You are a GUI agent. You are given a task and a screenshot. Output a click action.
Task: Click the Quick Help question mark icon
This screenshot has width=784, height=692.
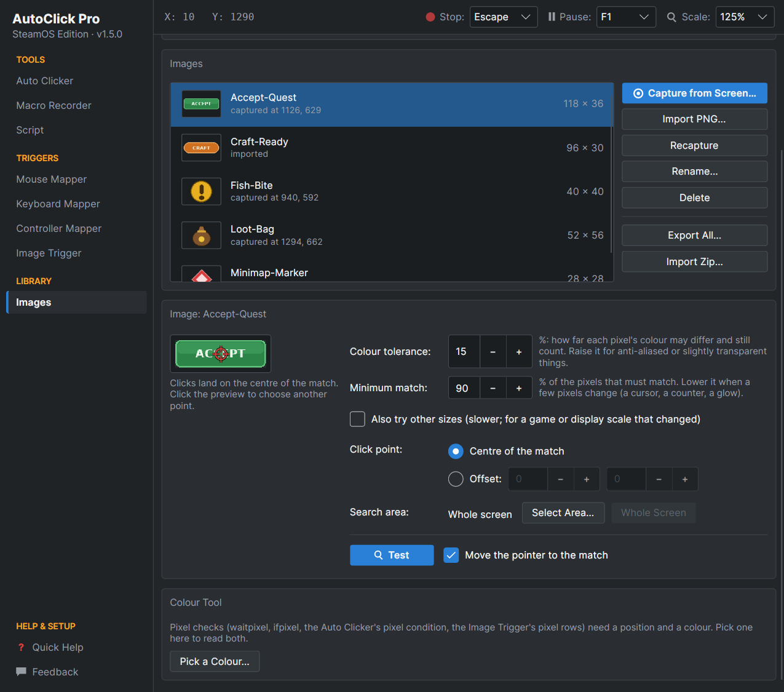[22, 647]
